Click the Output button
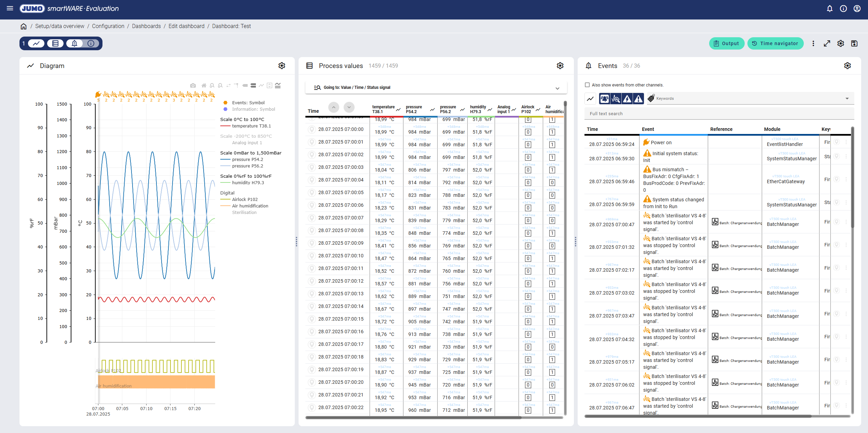 (726, 43)
